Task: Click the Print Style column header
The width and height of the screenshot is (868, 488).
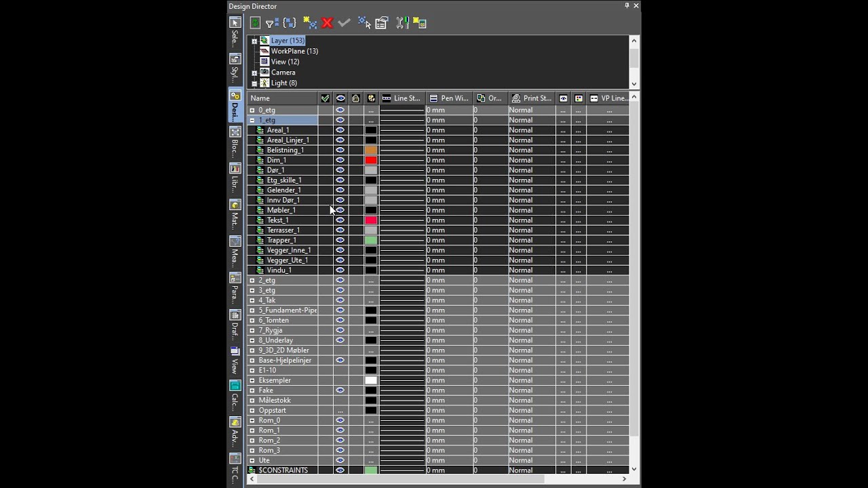Action: pyautogui.click(x=532, y=98)
